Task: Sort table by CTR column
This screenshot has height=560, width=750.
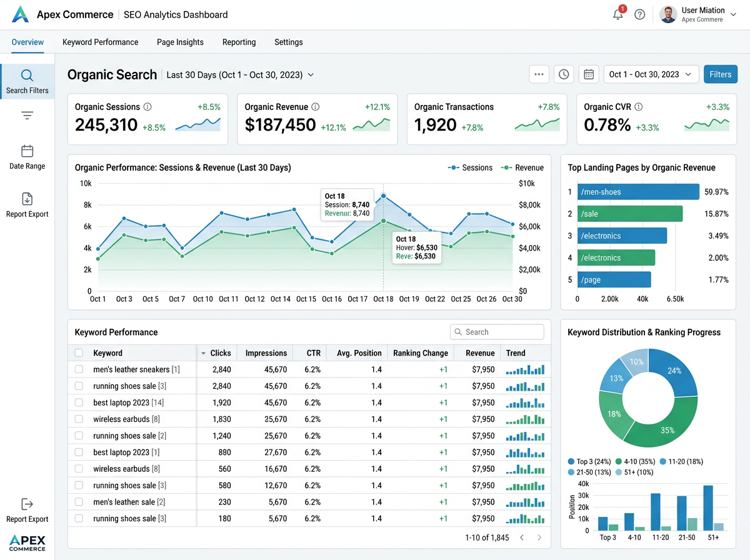Action: 313,353
